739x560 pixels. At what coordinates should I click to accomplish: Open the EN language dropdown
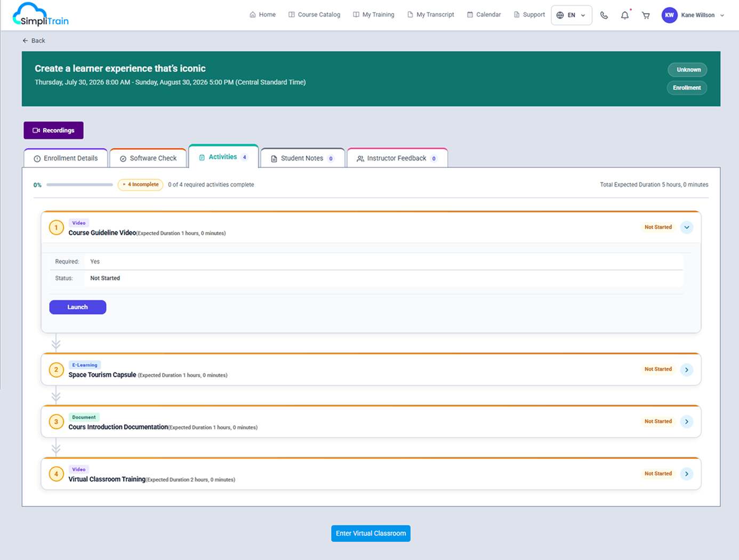click(x=572, y=15)
